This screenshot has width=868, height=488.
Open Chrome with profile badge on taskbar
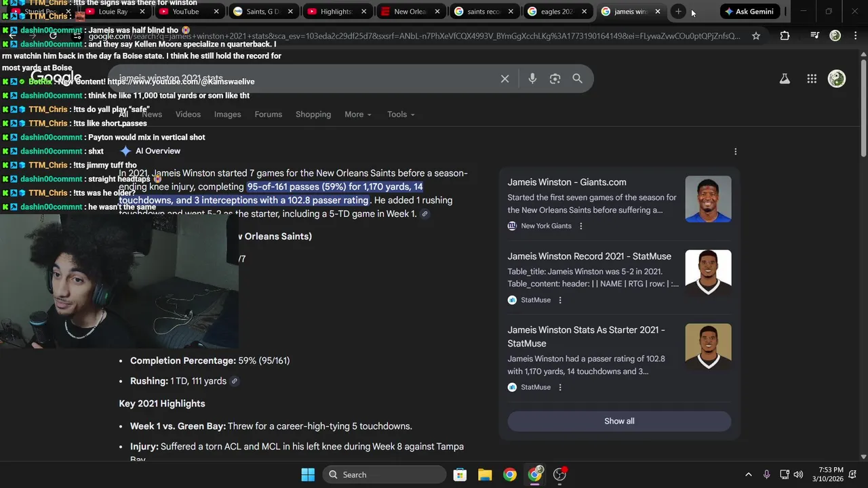pyautogui.click(x=535, y=474)
